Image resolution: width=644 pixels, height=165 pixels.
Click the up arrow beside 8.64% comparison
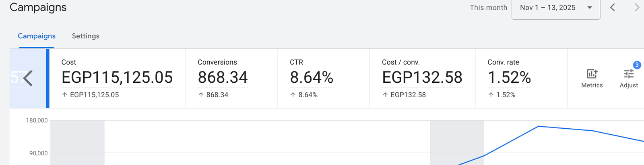coord(293,95)
